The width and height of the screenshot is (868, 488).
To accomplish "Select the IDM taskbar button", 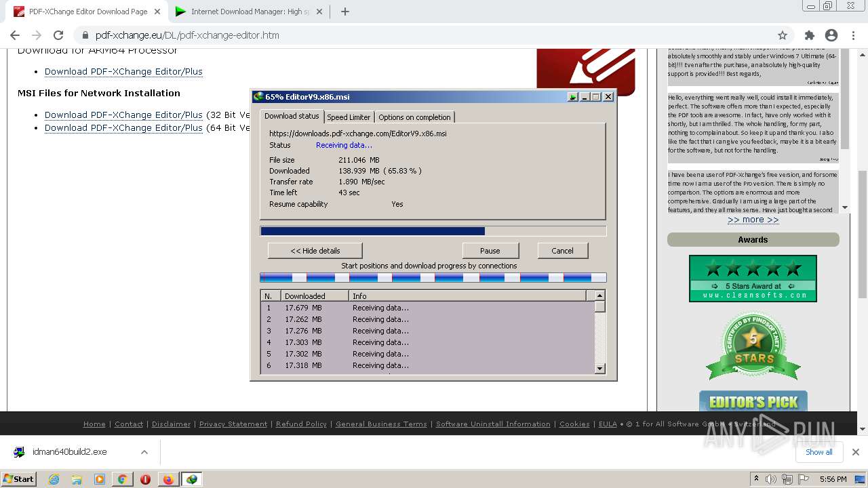I will pyautogui.click(x=192, y=479).
